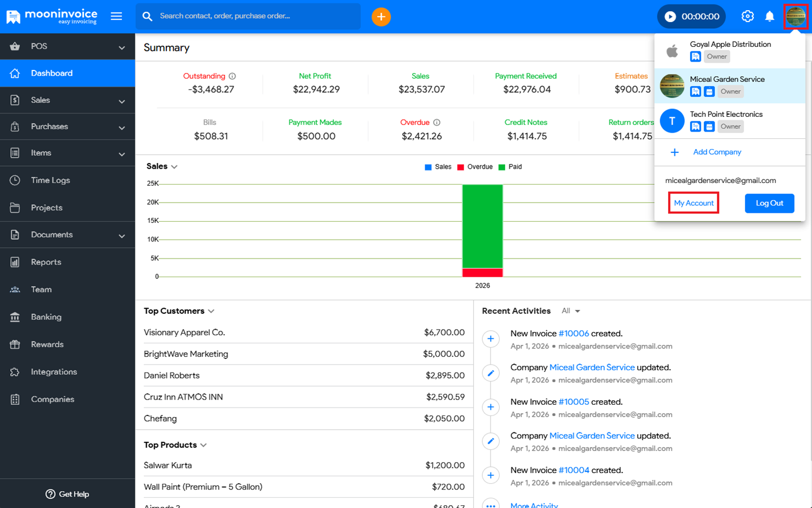This screenshot has height=508, width=812.
Task: Click the orange plus quick-add button
Action: [x=381, y=17]
